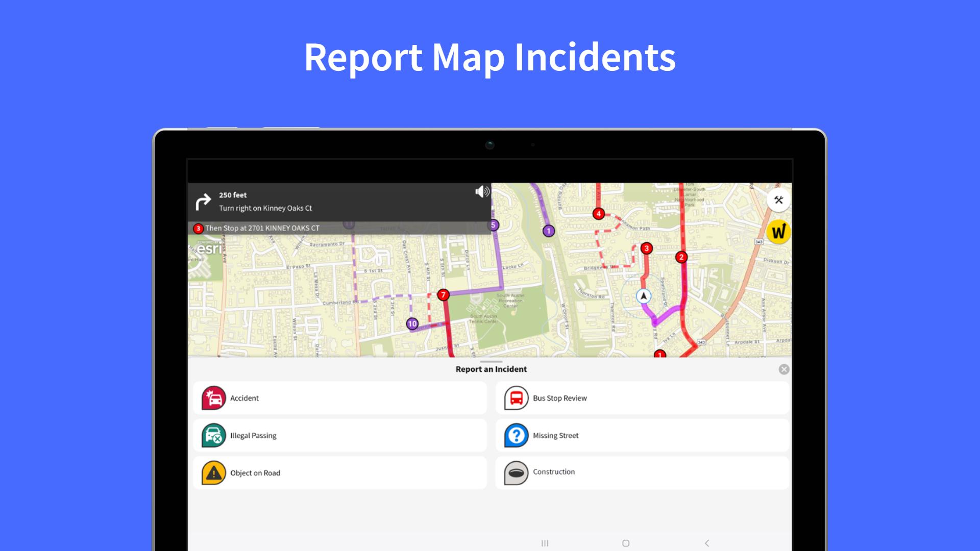Open the tools wrench button on map

coord(778,200)
